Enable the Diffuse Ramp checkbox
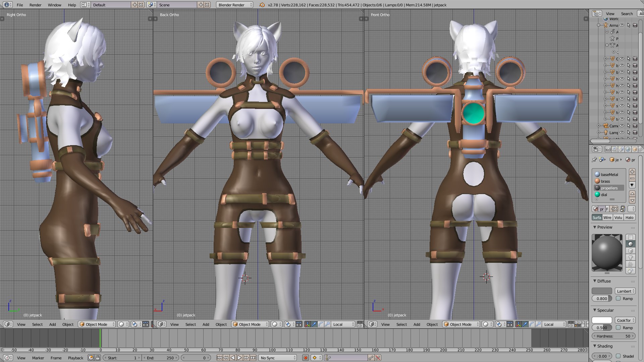Screen dimensions: 644x362 [x=618, y=298]
